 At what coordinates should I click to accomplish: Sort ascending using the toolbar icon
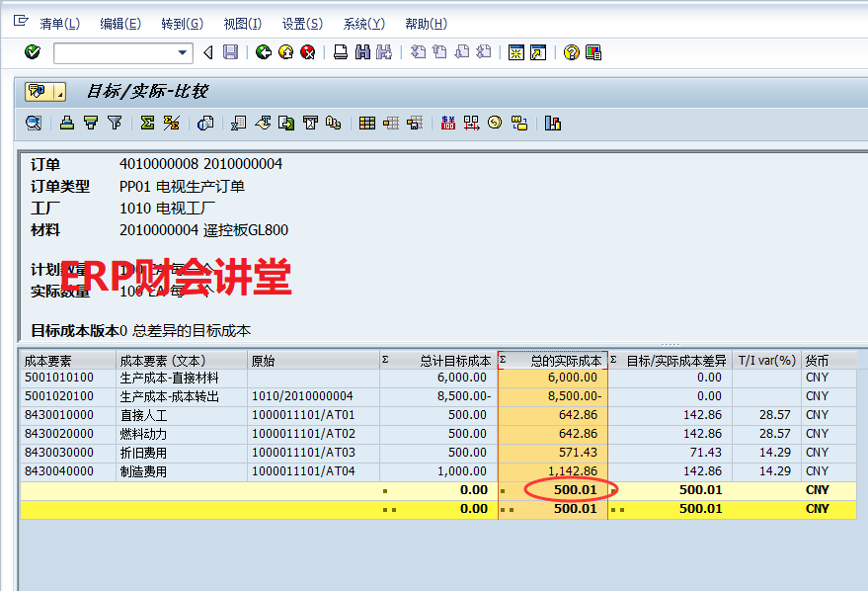tap(67, 124)
